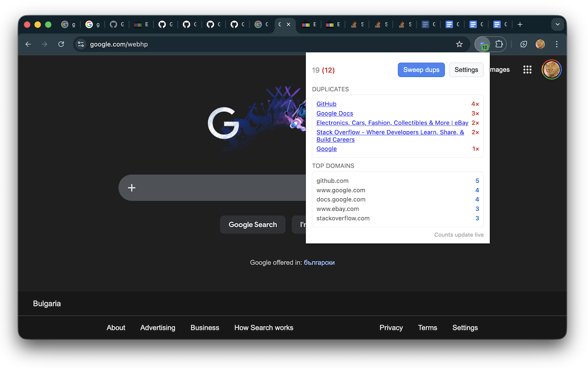The image size is (588, 368).
Task: Open the GitHub duplicate link
Action: pyautogui.click(x=326, y=104)
